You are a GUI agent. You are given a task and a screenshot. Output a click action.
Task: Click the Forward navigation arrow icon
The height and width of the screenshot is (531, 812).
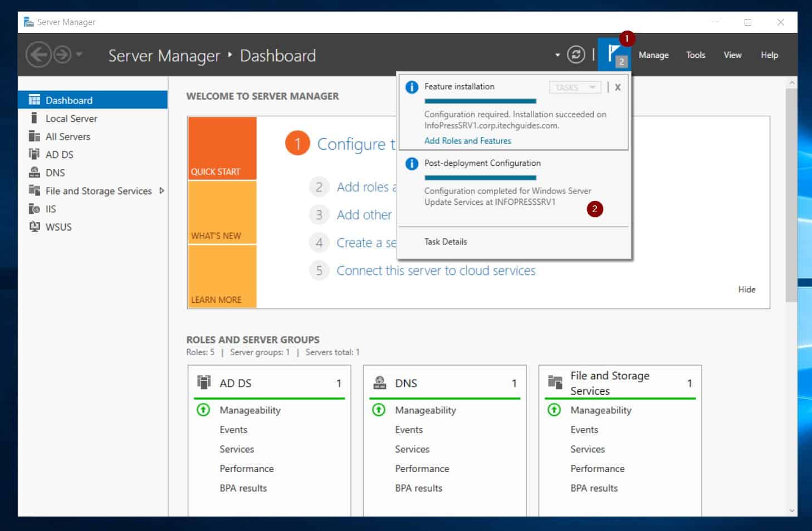pyautogui.click(x=62, y=55)
